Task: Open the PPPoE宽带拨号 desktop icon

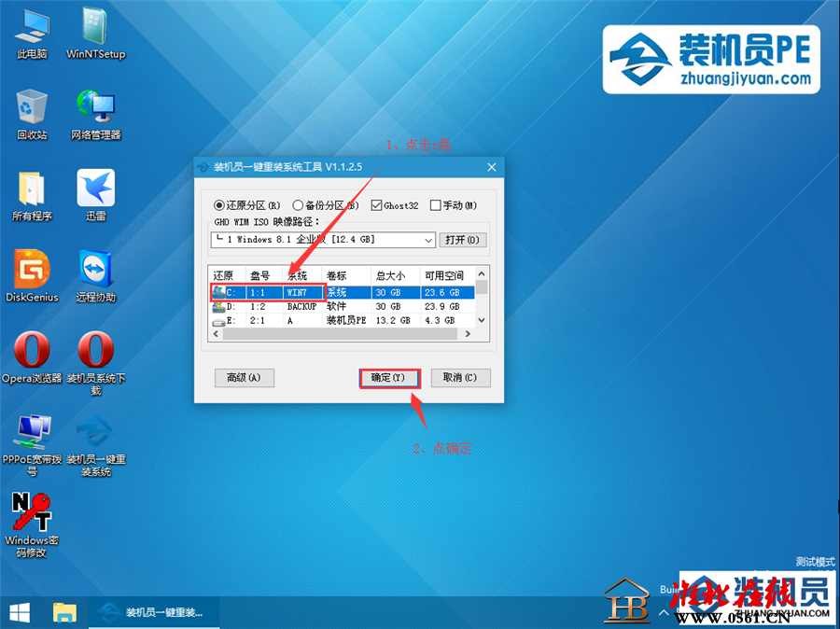Action: click(32, 446)
